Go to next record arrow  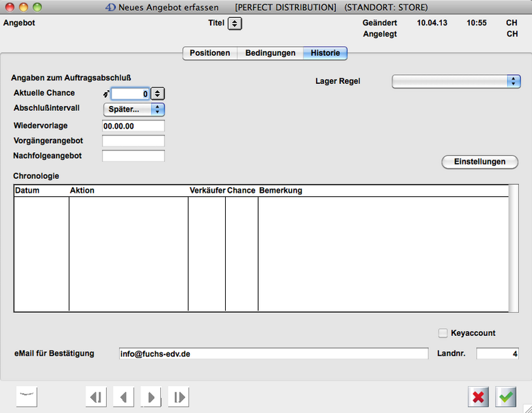(151, 396)
